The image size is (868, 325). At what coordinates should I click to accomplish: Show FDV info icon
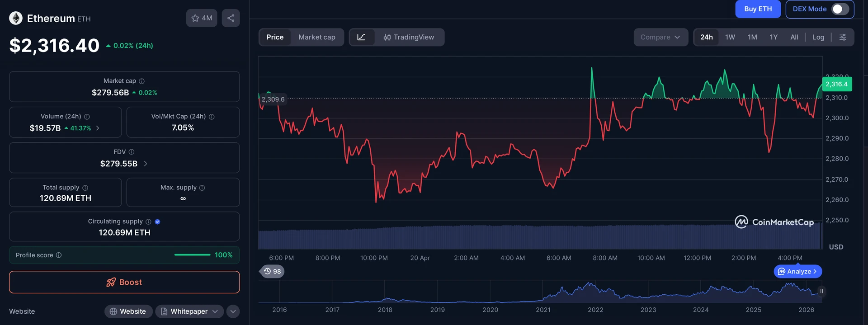pyautogui.click(x=132, y=152)
